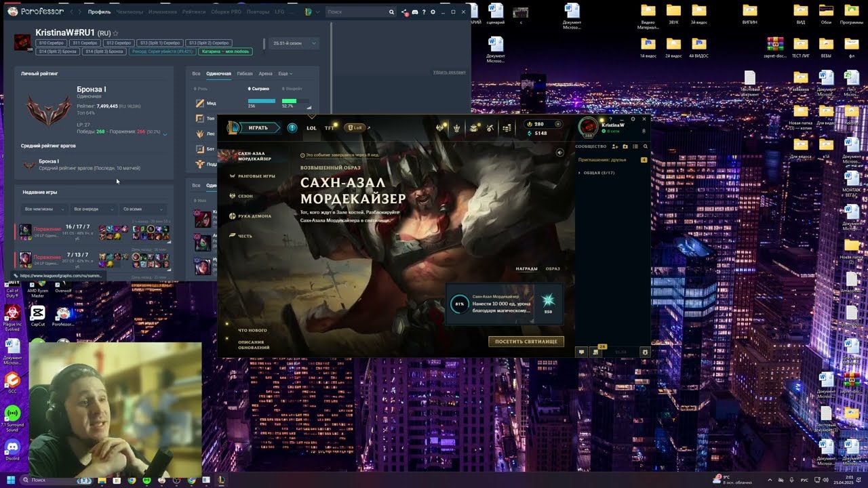Open the game selector dropdown in Porofessor
The width and height of the screenshot is (868, 488).
tap(310, 12)
